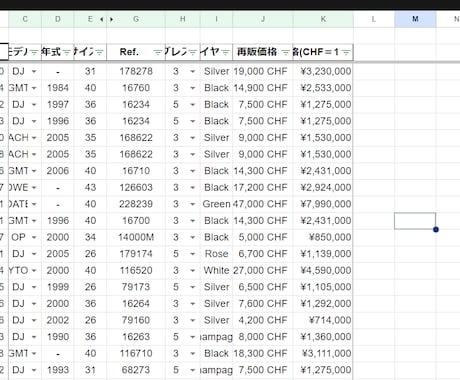Open bracelet dropdown in the 16263 row
Viewport: 460px width, 380px height.
pos(193,337)
